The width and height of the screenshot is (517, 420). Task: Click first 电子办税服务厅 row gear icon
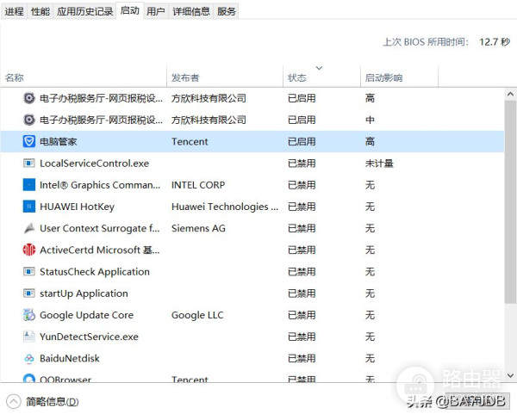(29, 98)
